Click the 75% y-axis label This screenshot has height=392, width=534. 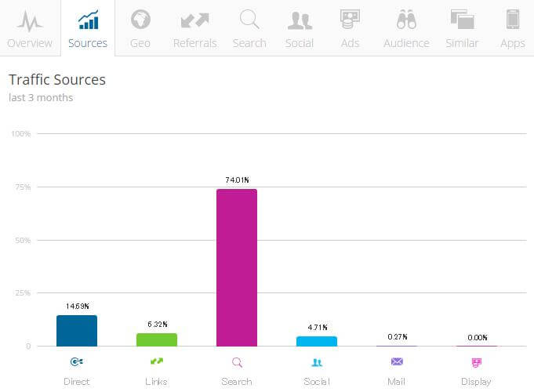pyautogui.click(x=23, y=187)
